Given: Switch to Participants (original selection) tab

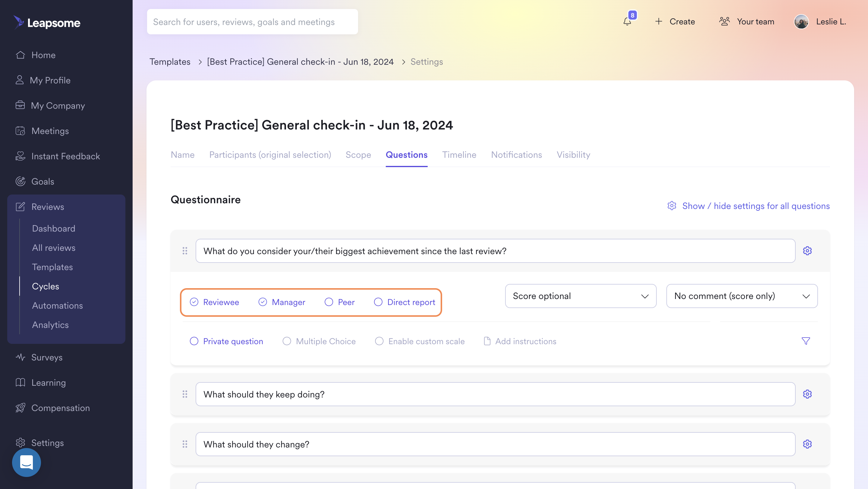Looking at the screenshot, I should [x=270, y=154].
